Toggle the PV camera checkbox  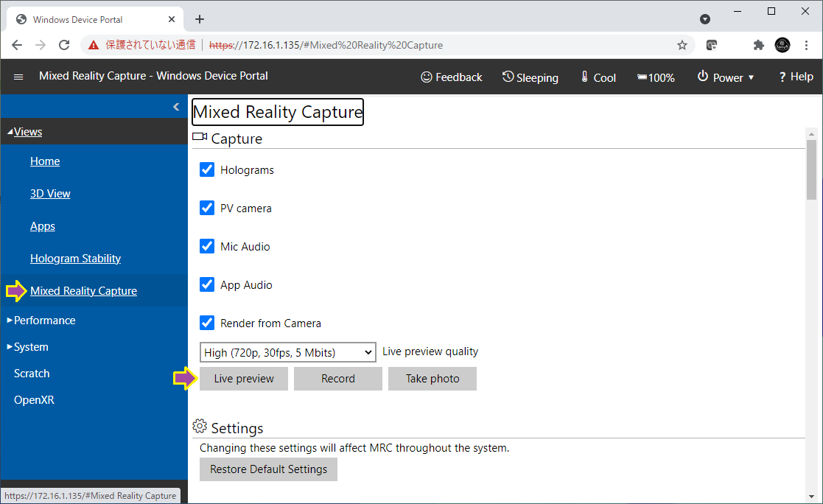[x=207, y=208]
